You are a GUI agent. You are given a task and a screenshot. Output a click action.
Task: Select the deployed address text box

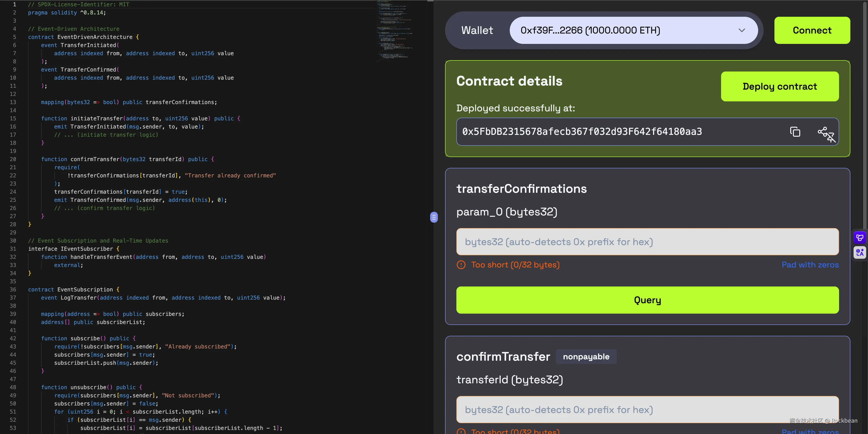(x=623, y=131)
